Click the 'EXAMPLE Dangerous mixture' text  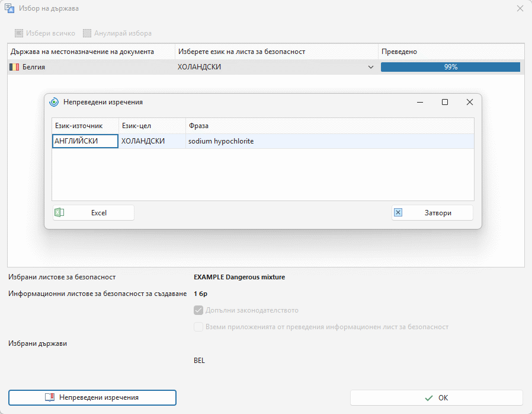point(239,277)
